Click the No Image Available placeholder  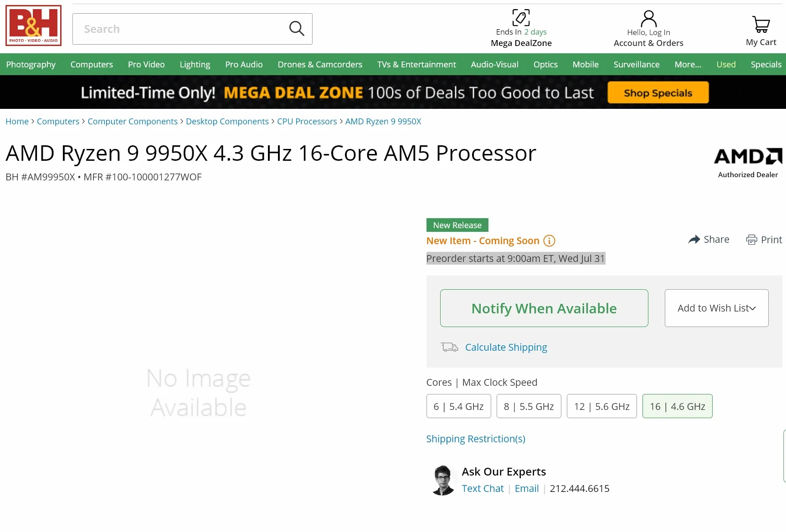pos(199,392)
